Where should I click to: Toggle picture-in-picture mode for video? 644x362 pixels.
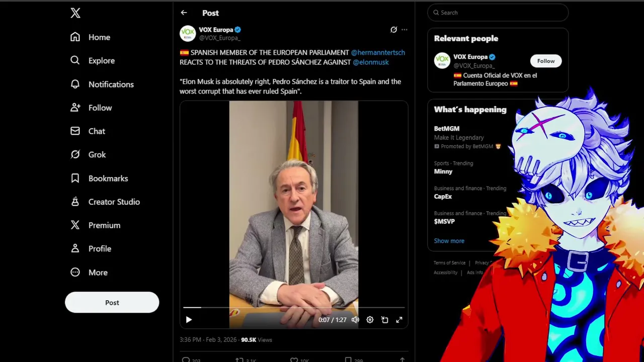[x=384, y=320]
